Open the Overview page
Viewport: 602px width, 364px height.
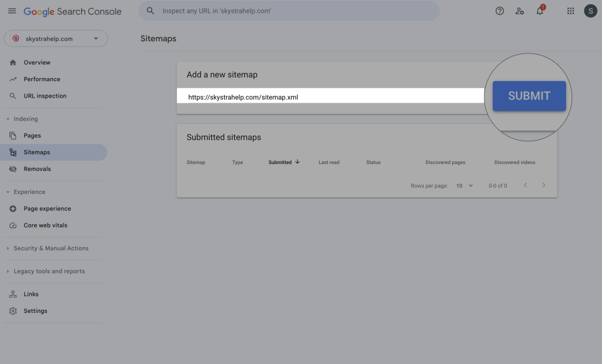37,62
